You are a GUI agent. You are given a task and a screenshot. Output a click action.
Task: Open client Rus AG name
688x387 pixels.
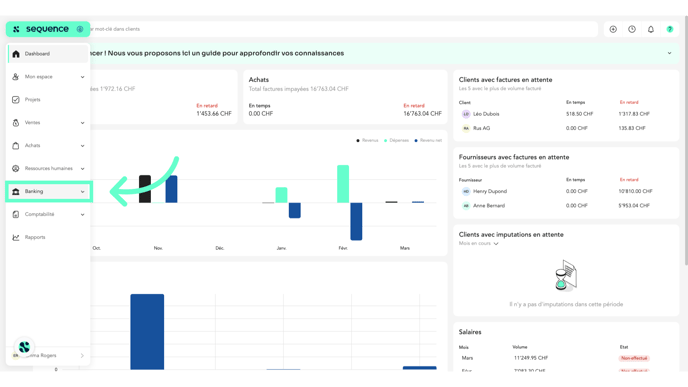[481, 128]
